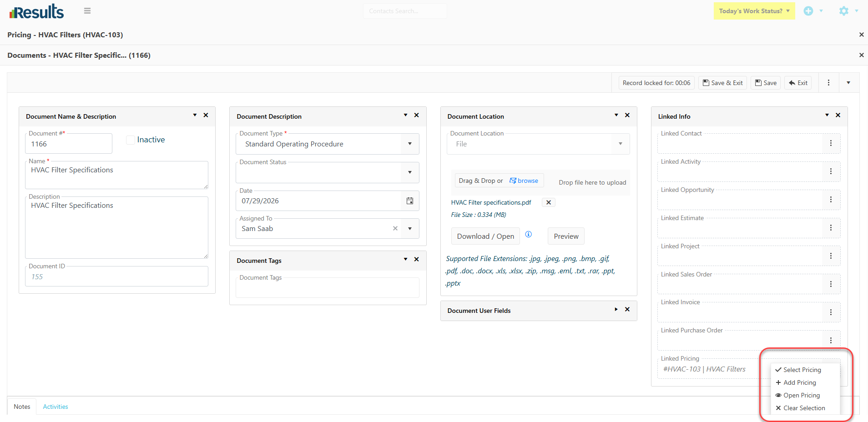Close Document Name & Description panel
This screenshot has width=868, height=422.
(x=206, y=116)
